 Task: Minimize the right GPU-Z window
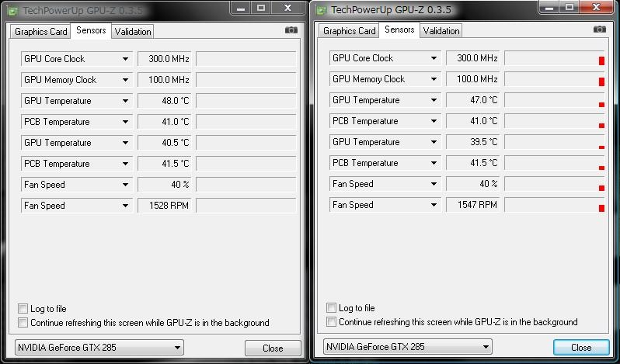coord(549,7)
